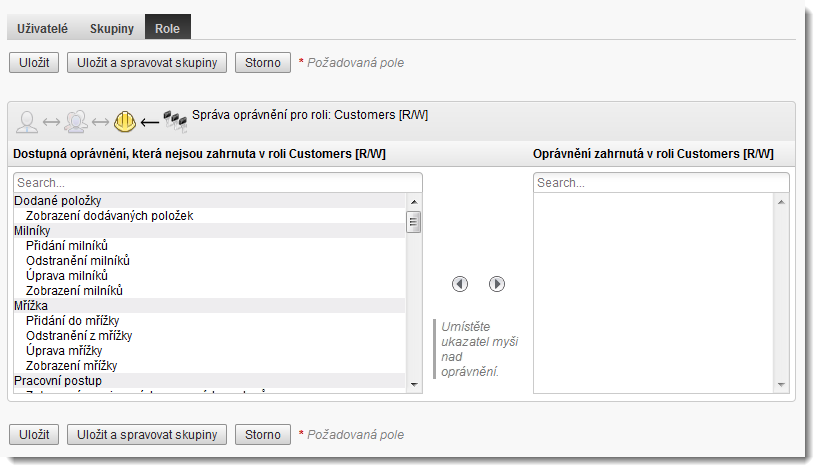The height and width of the screenshot is (472, 820).
Task: Click scroll up arrow of available permissions list
Action: [x=414, y=202]
